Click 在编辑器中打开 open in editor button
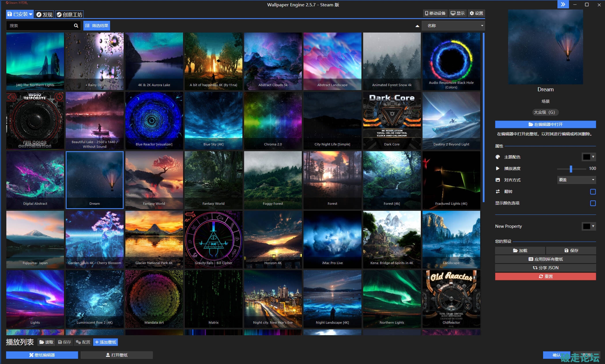605x364 pixels. point(545,124)
